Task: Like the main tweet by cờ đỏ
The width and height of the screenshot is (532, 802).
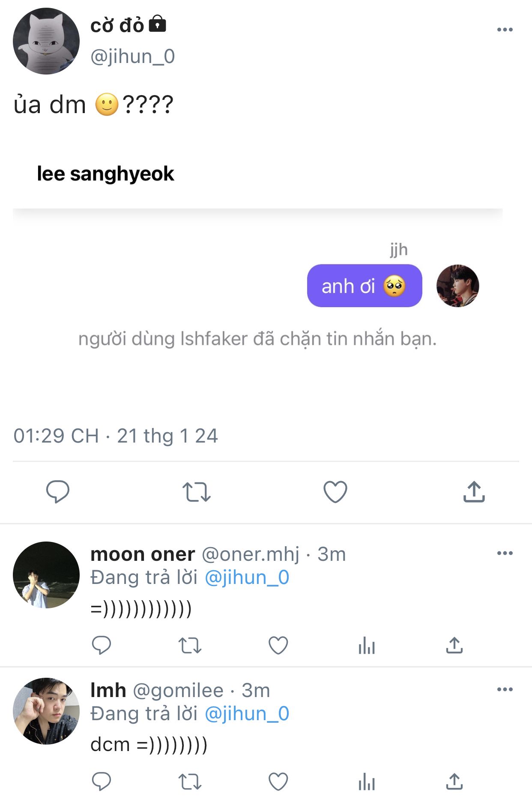Action: [335, 491]
